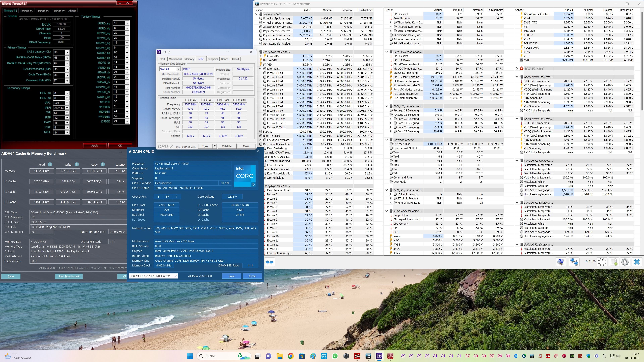This screenshot has width=644, height=362.
Task: Switch to Timings #2 tab in MemTweakIt
Action: pos(26,11)
